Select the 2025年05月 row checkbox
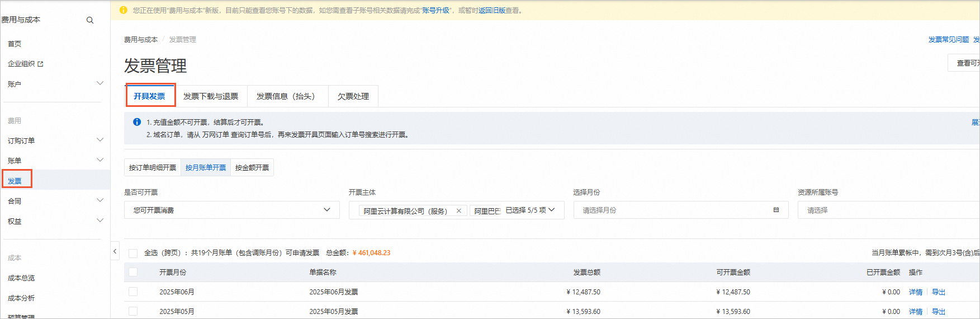The width and height of the screenshot is (980, 319). pyautogui.click(x=133, y=311)
